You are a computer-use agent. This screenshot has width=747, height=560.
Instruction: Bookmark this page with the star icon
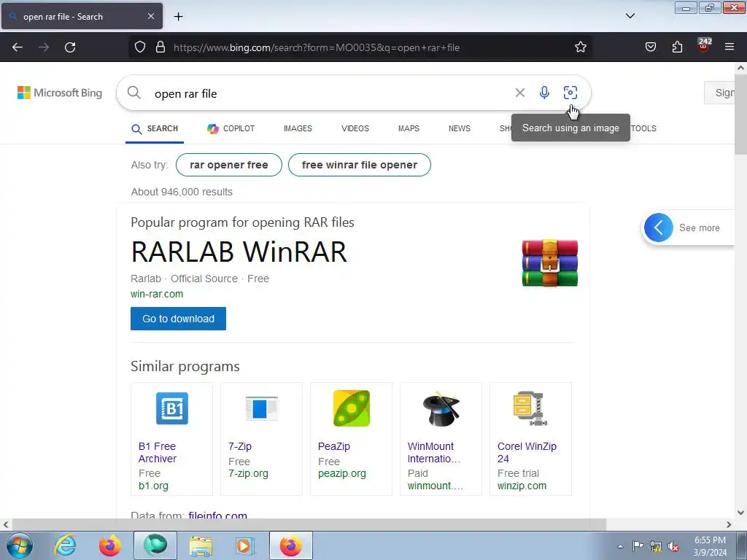coord(580,47)
